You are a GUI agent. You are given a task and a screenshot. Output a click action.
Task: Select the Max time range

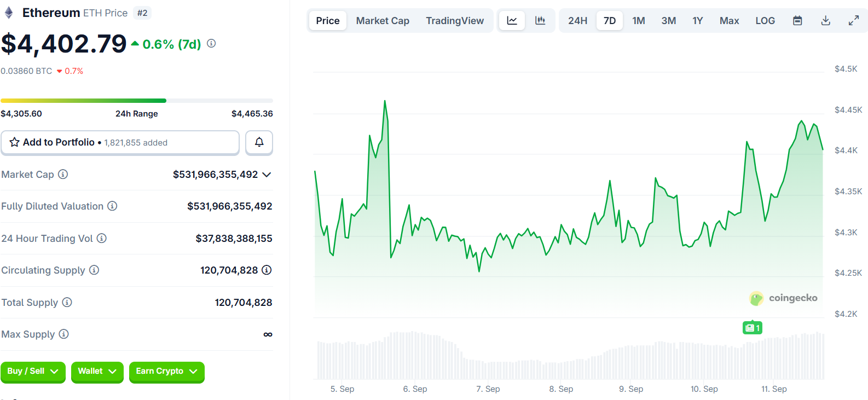pos(730,21)
